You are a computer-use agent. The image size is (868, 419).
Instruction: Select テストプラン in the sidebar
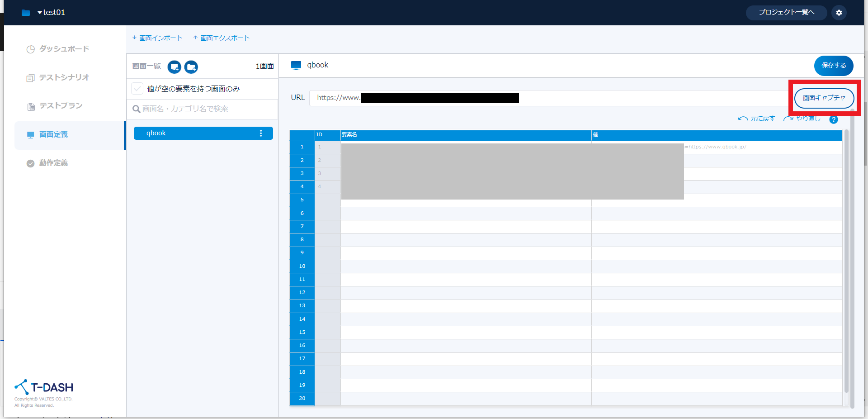pyautogui.click(x=61, y=106)
